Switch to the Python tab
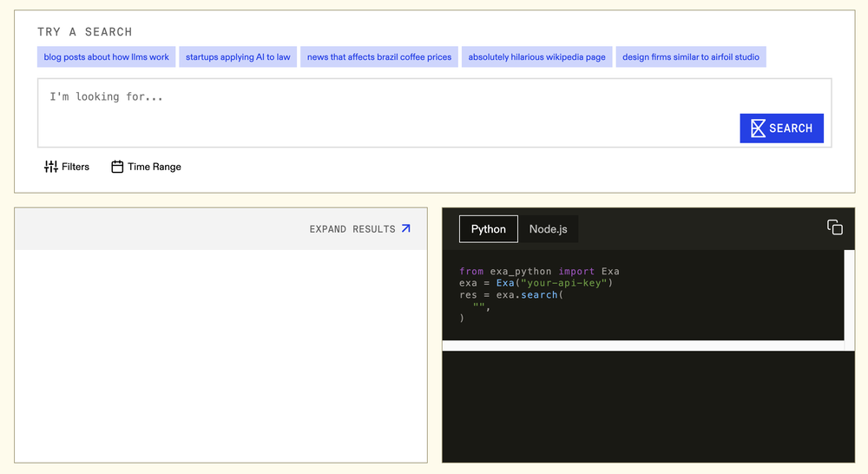868x474 pixels. pos(488,229)
